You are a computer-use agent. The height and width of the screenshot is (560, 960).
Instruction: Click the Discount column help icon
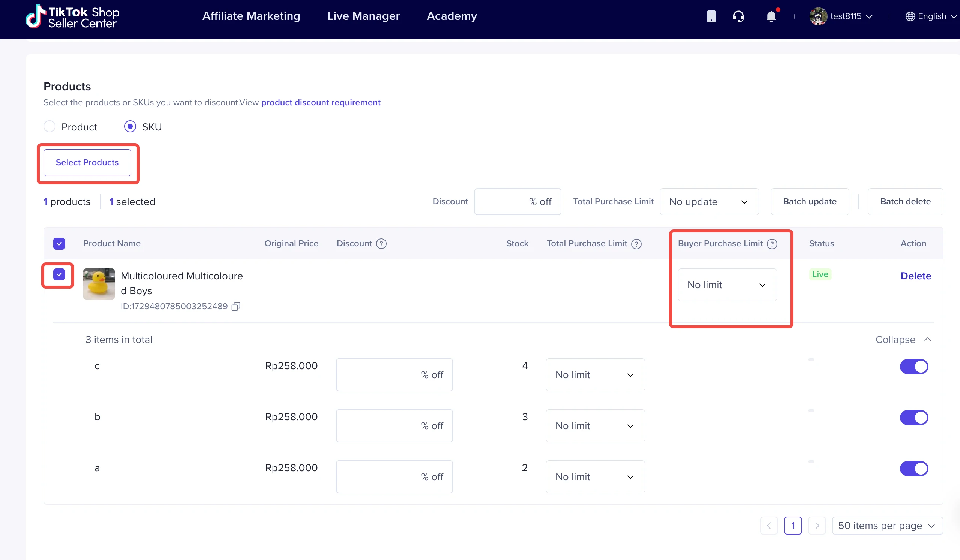tap(381, 244)
